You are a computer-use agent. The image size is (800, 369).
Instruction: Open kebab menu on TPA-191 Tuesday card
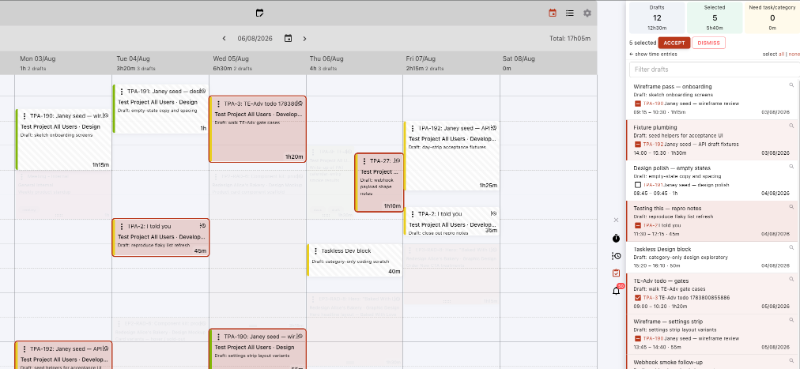click(x=121, y=92)
